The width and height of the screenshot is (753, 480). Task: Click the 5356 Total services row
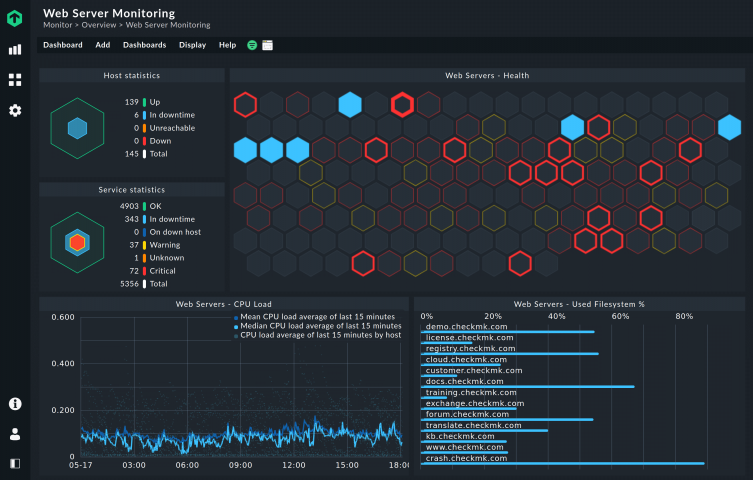(x=144, y=284)
